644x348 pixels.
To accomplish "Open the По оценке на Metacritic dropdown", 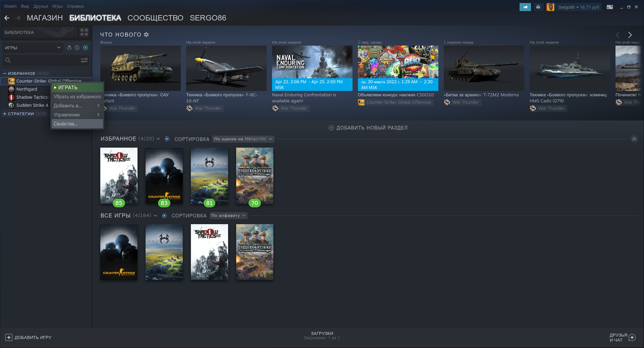I will click(x=243, y=139).
